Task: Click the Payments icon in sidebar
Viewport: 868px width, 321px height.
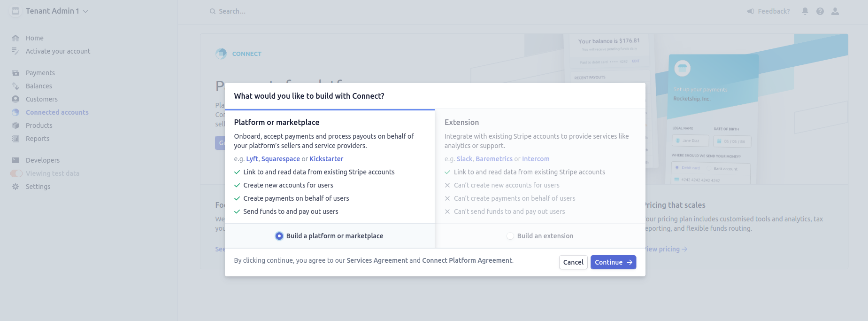Action: click(x=15, y=73)
